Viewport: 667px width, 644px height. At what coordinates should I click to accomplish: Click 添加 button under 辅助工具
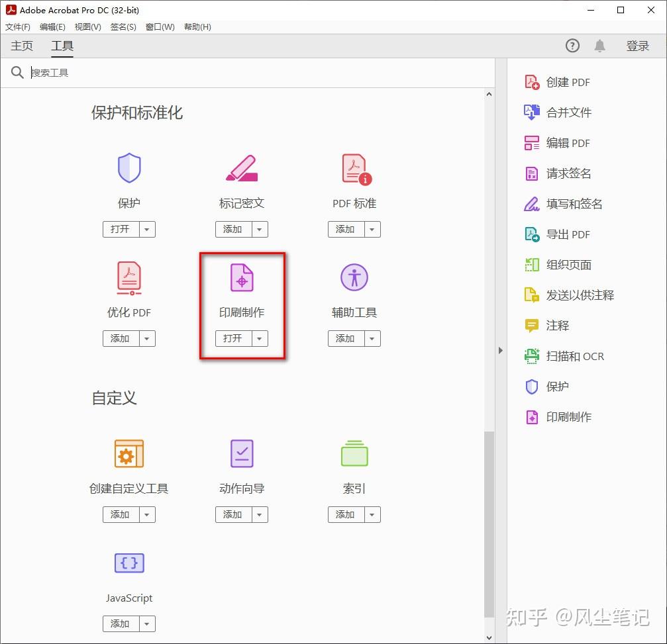[346, 339]
